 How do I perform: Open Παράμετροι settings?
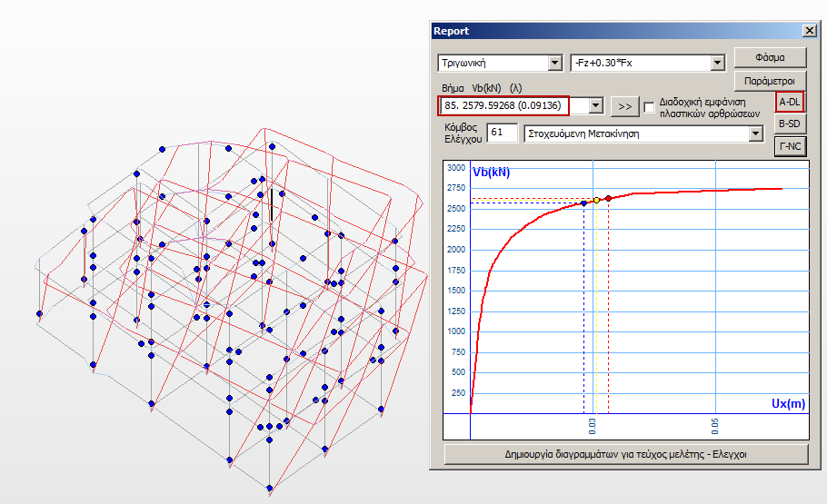770,81
